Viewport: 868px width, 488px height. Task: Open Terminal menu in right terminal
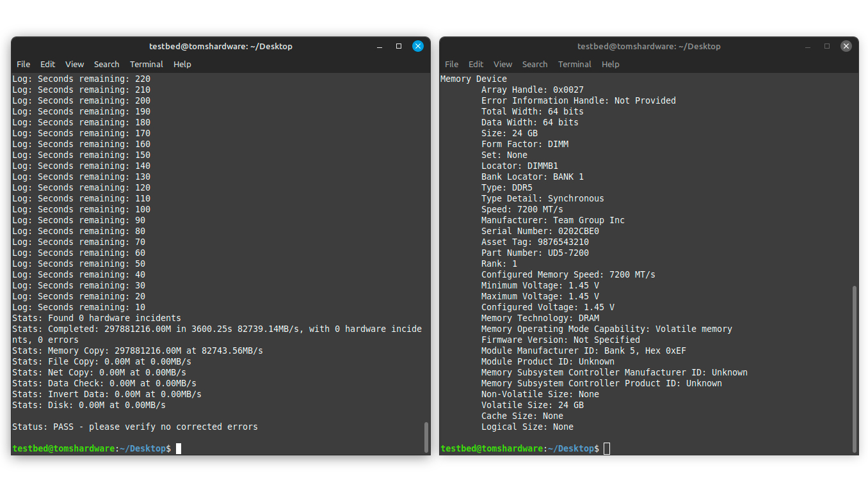(575, 64)
